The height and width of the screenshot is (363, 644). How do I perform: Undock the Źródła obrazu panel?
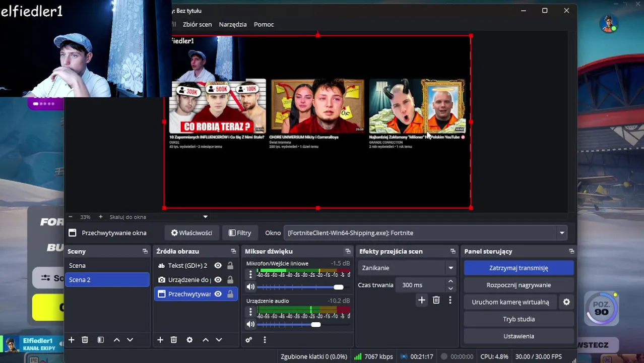point(233,251)
